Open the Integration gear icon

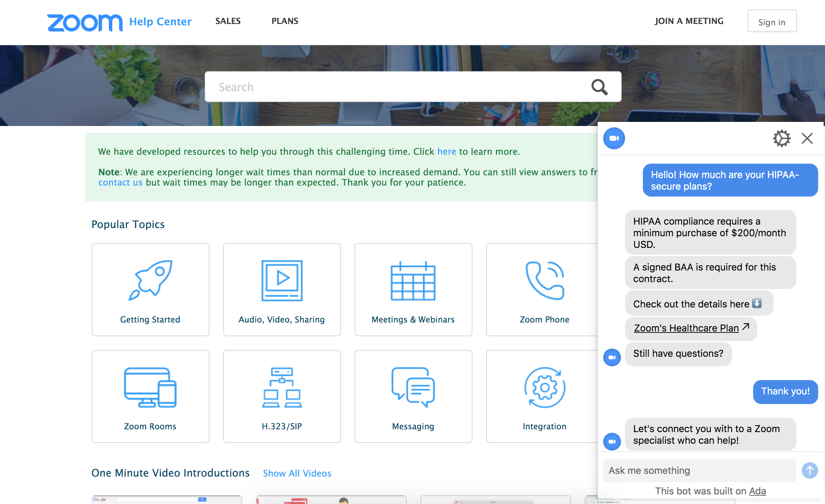545,387
